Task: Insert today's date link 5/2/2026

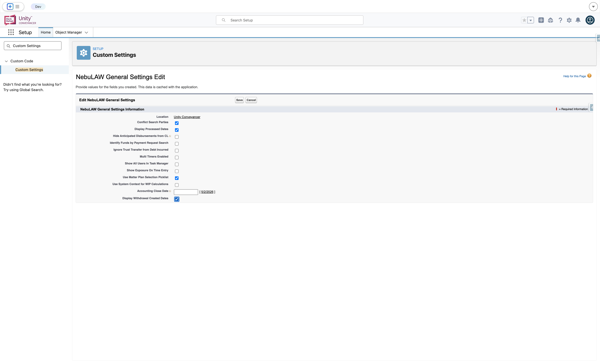Action: click(207, 192)
